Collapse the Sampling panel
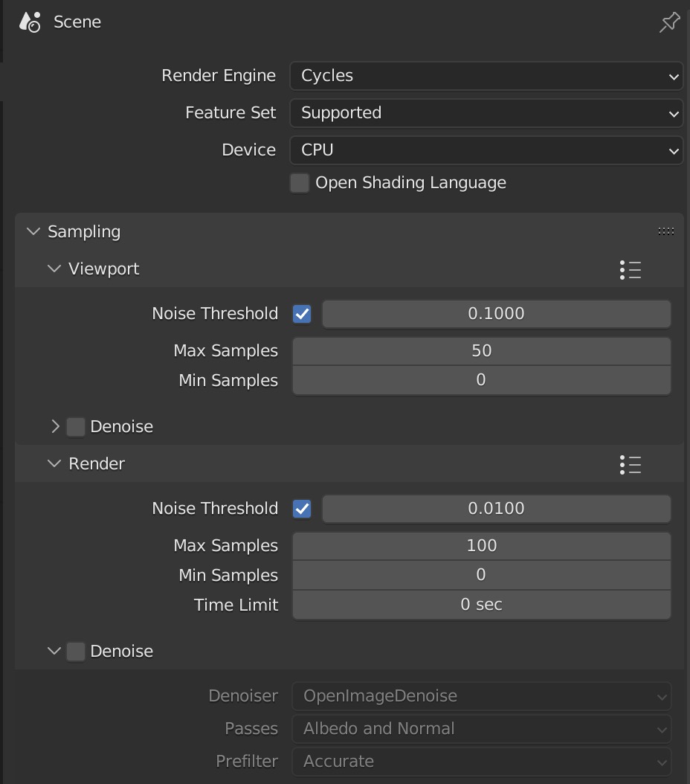690x784 pixels. 33,231
